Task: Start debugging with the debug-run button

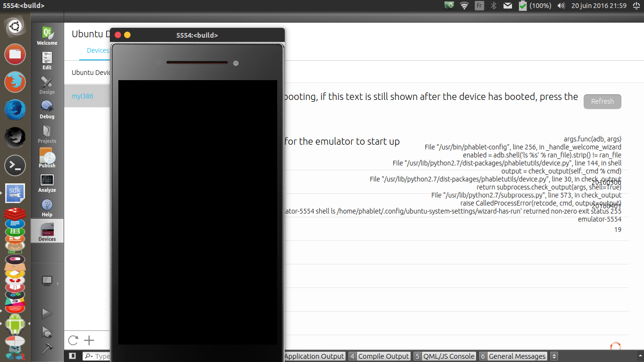Action: point(47,332)
